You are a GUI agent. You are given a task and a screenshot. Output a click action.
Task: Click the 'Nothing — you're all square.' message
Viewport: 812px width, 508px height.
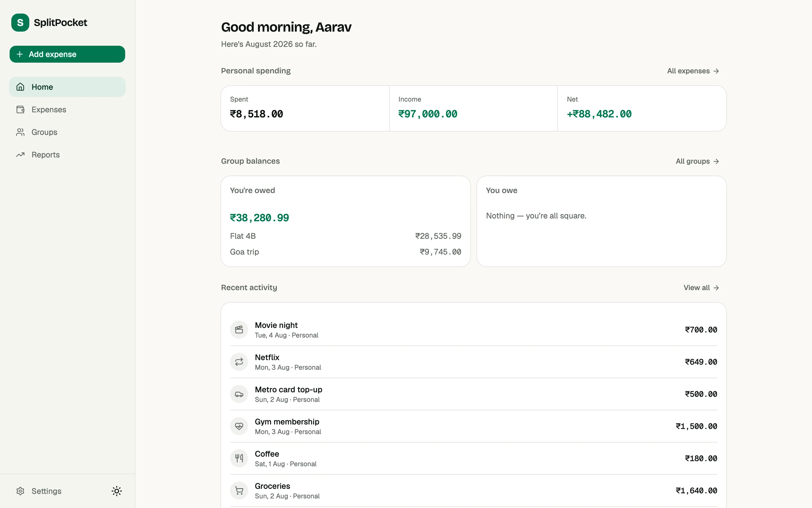[x=536, y=216]
